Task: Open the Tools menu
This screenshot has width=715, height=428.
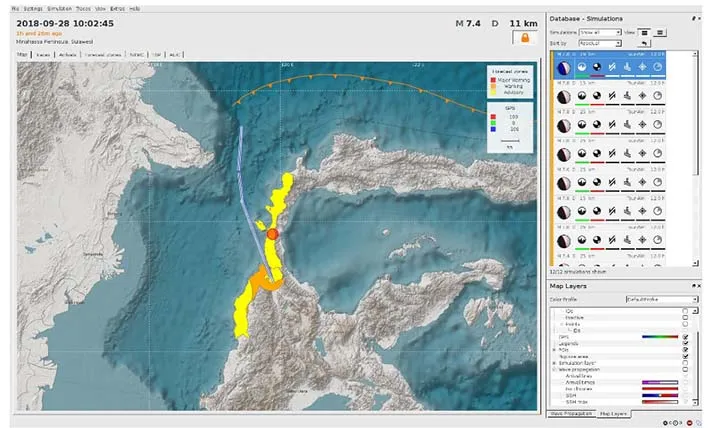Action: coord(83,9)
